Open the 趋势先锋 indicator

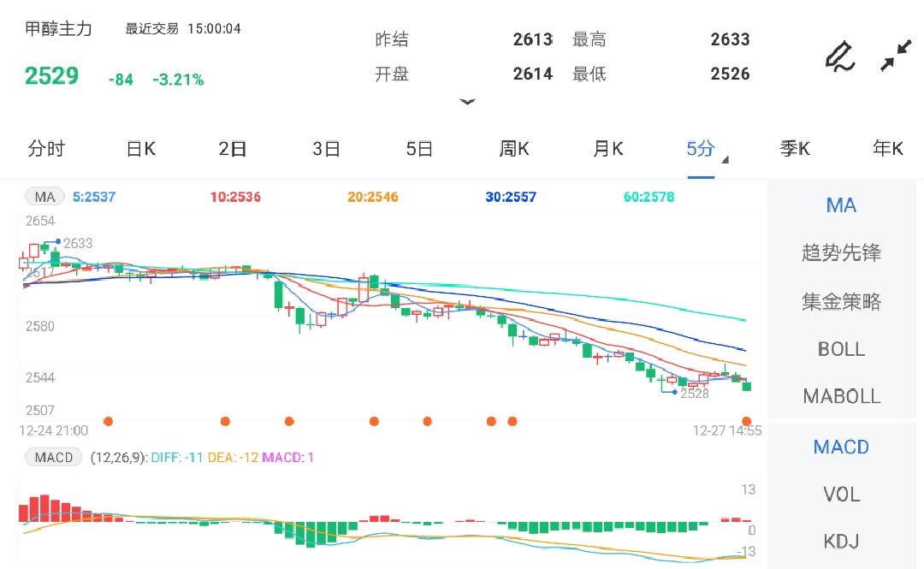pyautogui.click(x=841, y=253)
